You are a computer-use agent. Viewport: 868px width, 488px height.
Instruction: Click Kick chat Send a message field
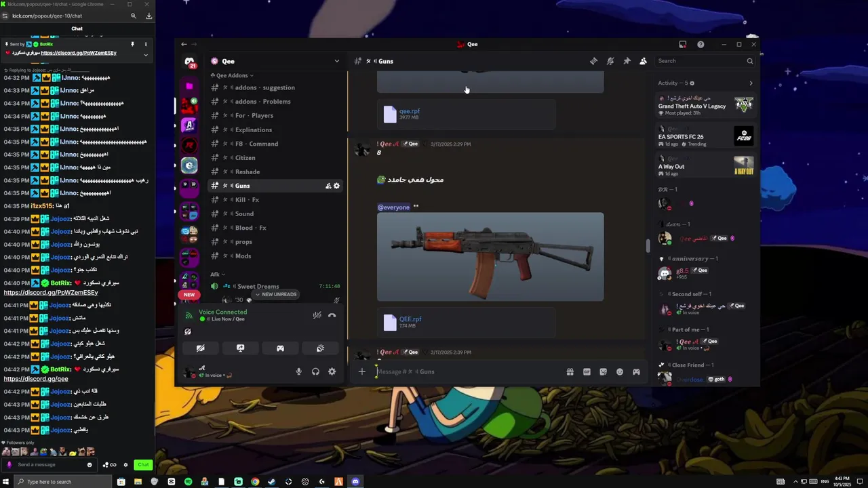click(50, 464)
